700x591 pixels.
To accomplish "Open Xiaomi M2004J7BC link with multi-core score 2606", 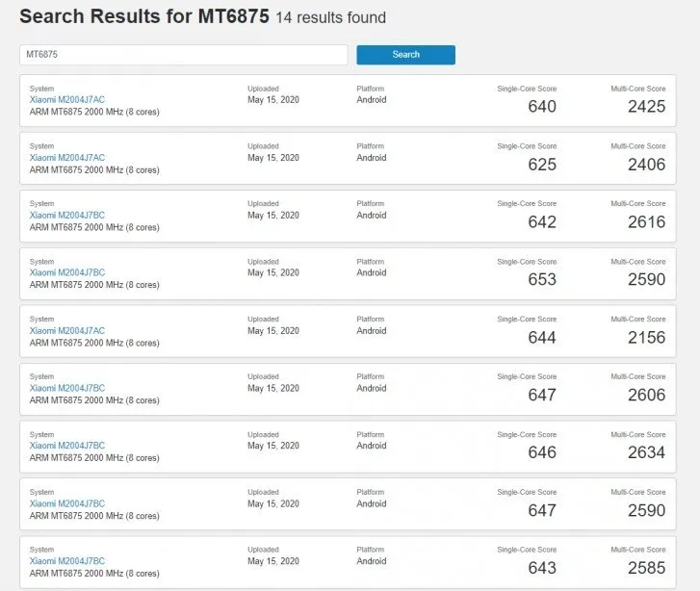I will coord(67,388).
